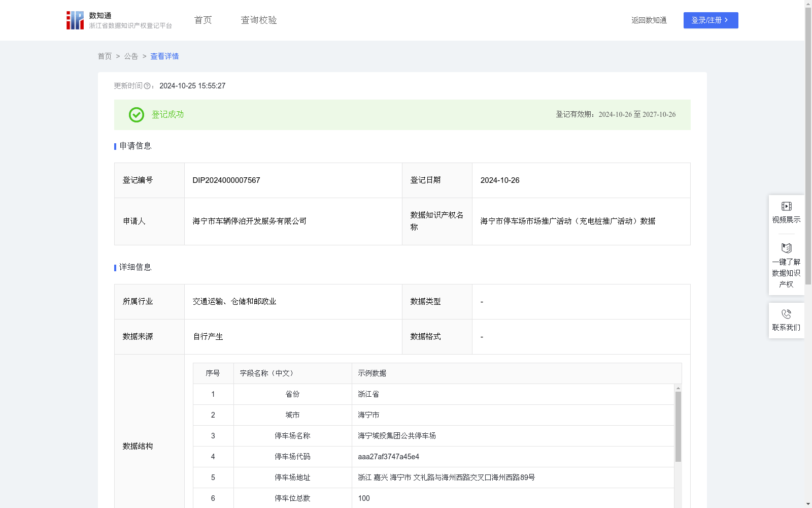This screenshot has width=812, height=508.
Task: Click the 返回数知通 link
Action: (649, 20)
